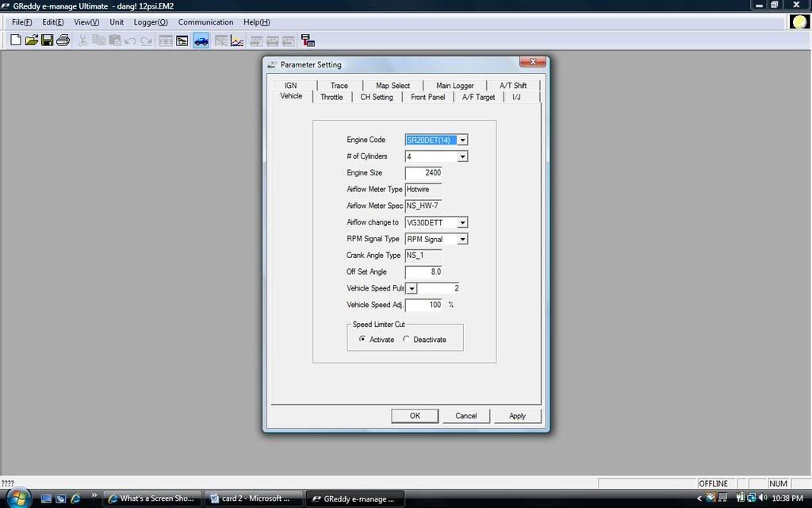Open the Vehicle Speed Pulse dropdown arrow
Viewport: 812px width, 508px height.
(x=412, y=289)
